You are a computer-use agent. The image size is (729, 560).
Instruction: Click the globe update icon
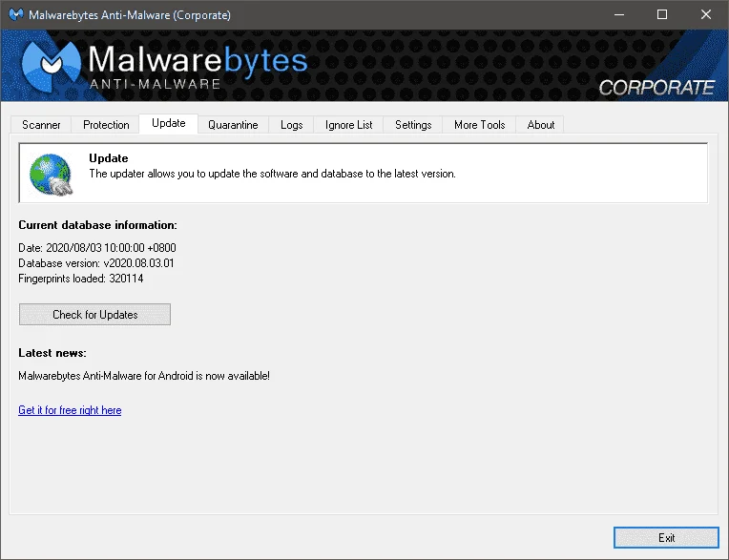pos(52,175)
